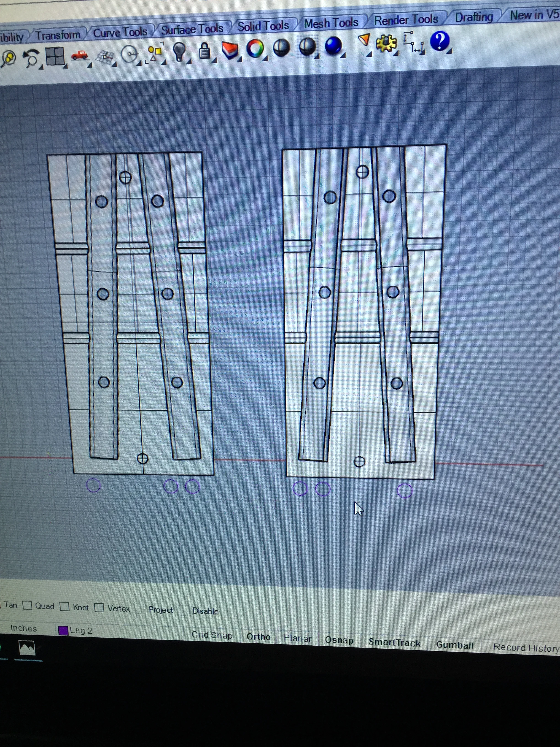Image resolution: width=560 pixels, height=747 pixels.
Task: Toggle Osnap in status bar
Action: click(339, 640)
